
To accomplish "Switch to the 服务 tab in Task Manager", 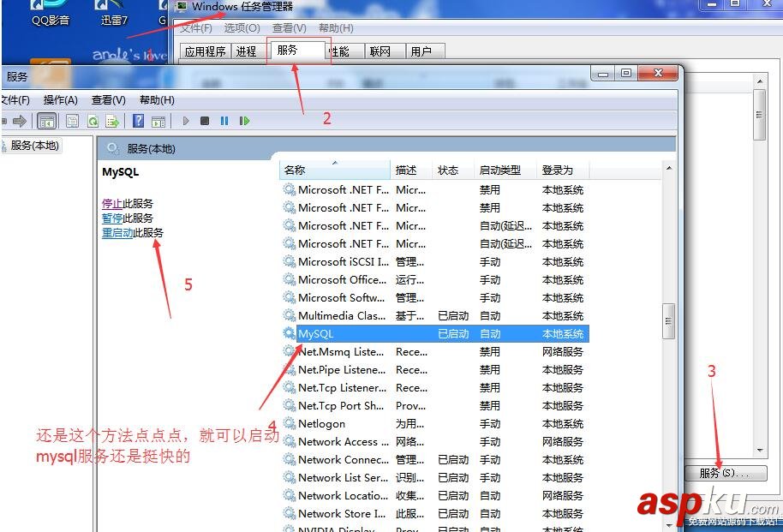I will click(x=298, y=50).
